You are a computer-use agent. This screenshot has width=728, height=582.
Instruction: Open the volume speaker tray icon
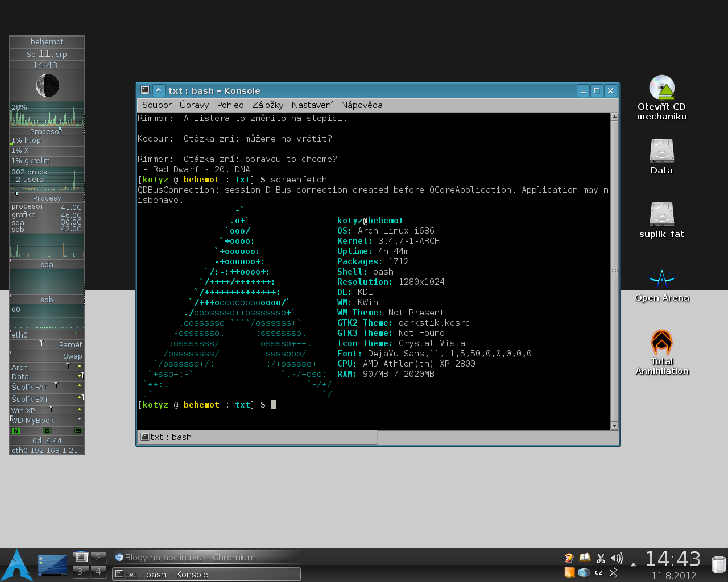point(616,558)
